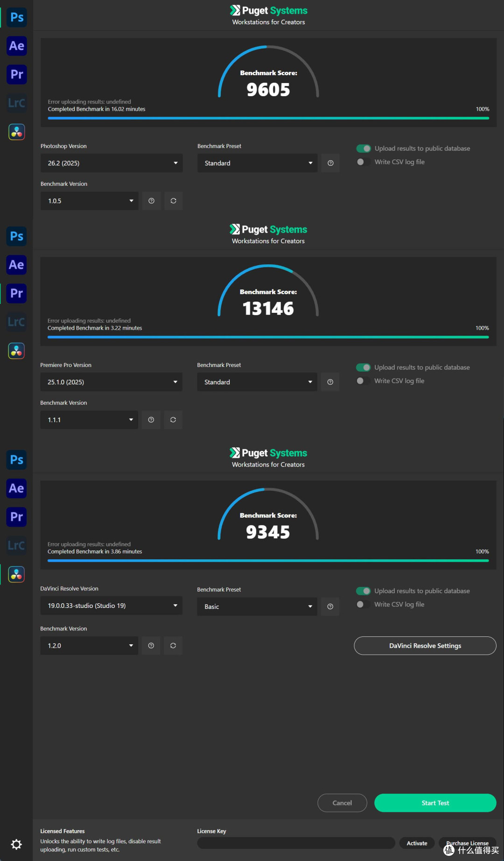Refresh benchmark versions beside 1.1.1
This screenshot has width=504, height=861.
point(173,420)
